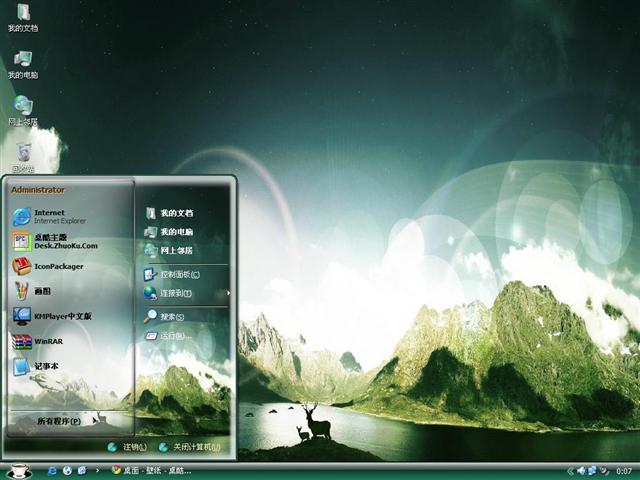Click 注销(L) log off button
The image size is (640, 480).
[127, 447]
